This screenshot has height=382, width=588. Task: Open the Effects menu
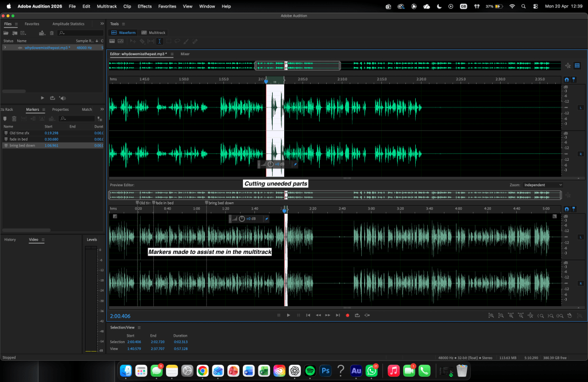145,6
